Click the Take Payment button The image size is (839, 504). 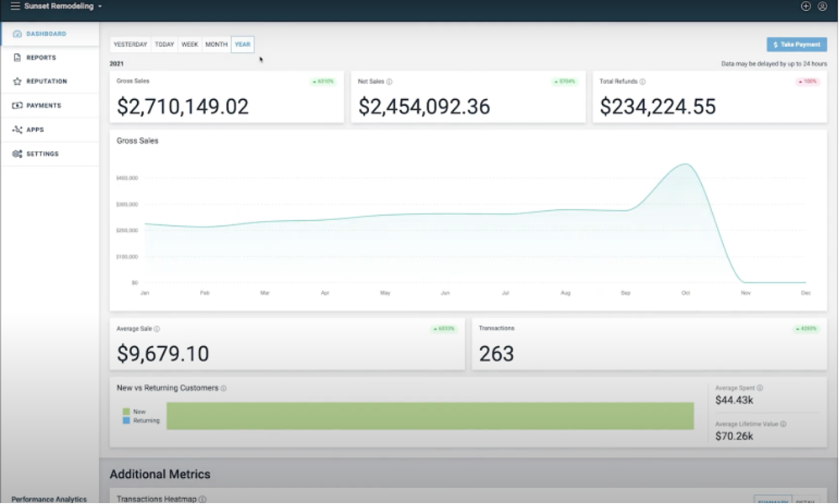point(795,45)
